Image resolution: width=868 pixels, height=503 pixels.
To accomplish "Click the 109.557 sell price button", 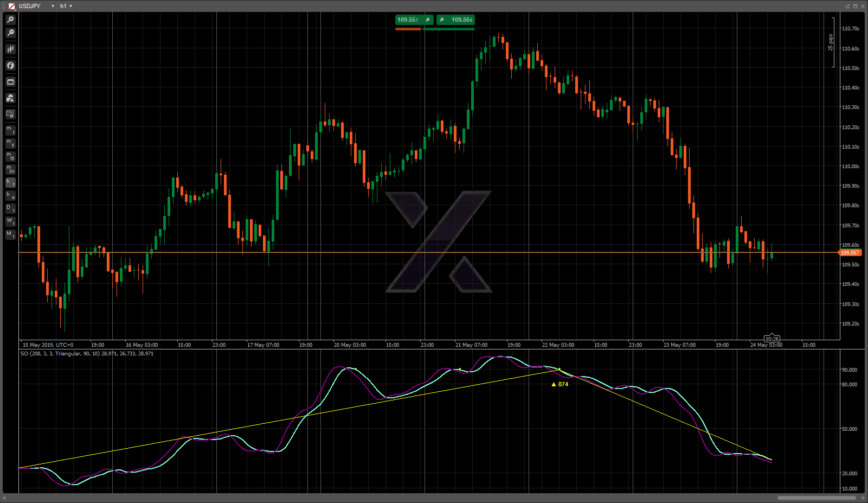I will [414, 20].
